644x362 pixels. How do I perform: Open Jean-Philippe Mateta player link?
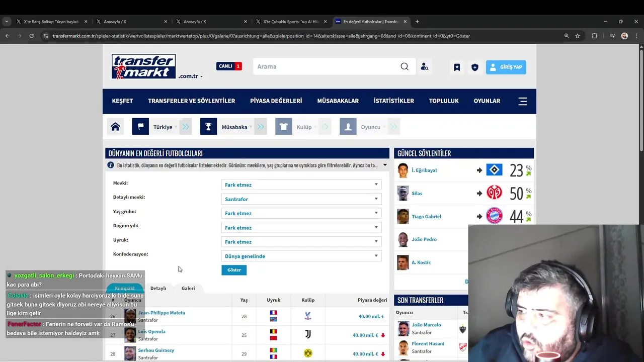tap(162, 313)
